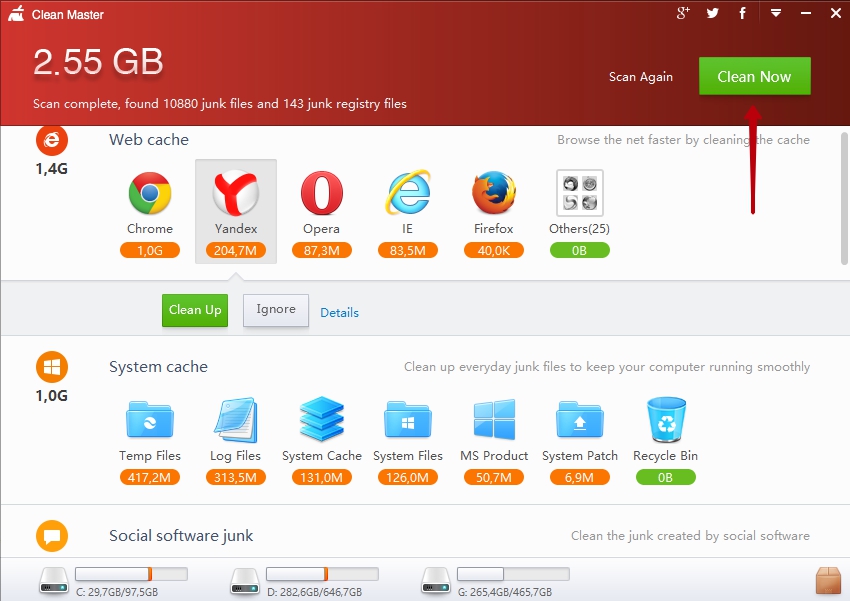Image resolution: width=850 pixels, height=601 pixels.
Task: Select the Recycle Bin icon
Action: [665, 420]
